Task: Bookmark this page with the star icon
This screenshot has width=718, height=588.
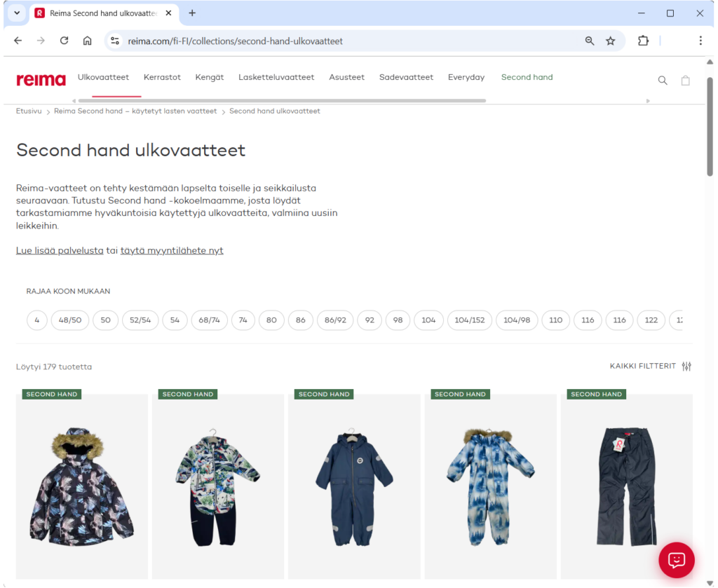Action: coord(610,41)
